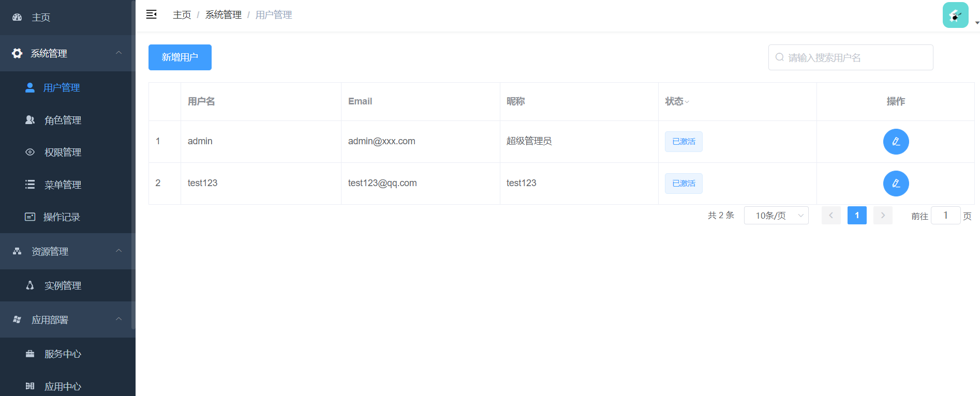Open the 主页 sidebar menu item
Viewport: 980px width, 396px height.
pyautogui.click(x=67, y=18)
